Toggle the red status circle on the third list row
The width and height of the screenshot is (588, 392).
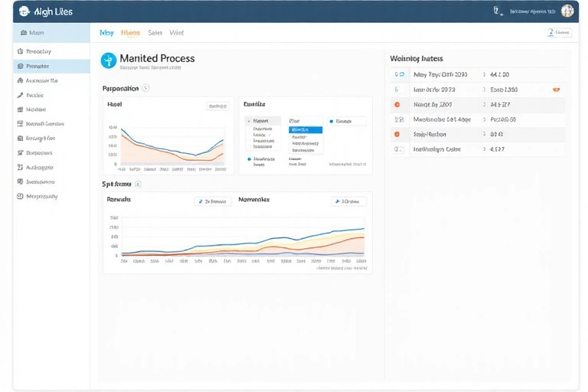397,104
